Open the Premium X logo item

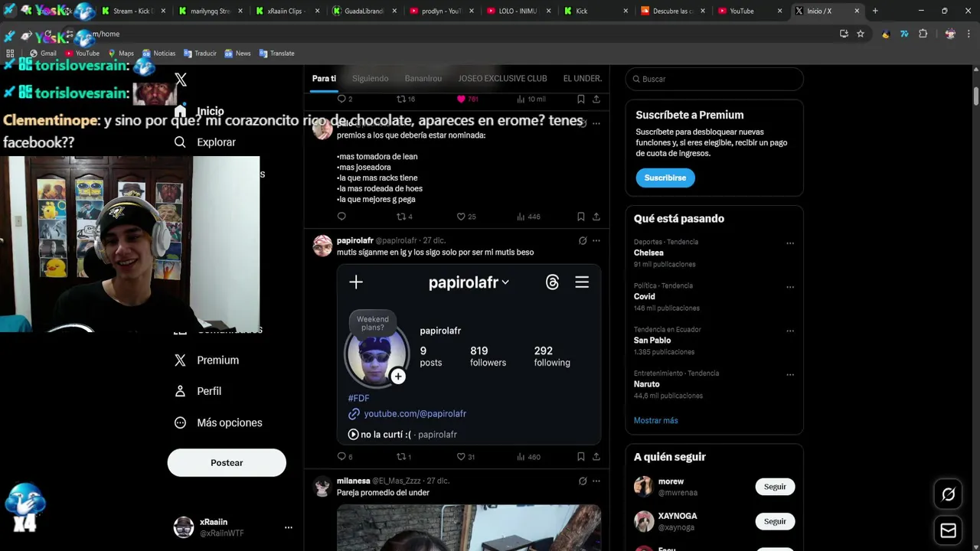coord(180,360)
